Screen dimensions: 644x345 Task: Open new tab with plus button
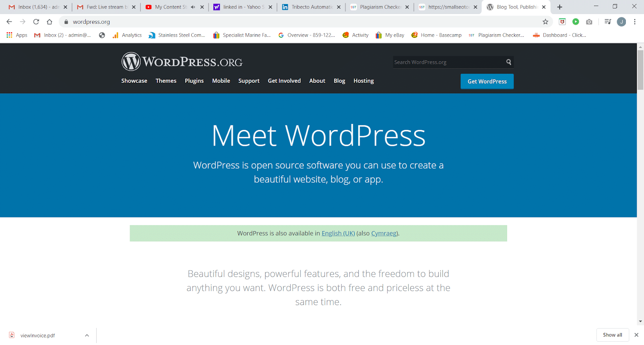point(559,7)
